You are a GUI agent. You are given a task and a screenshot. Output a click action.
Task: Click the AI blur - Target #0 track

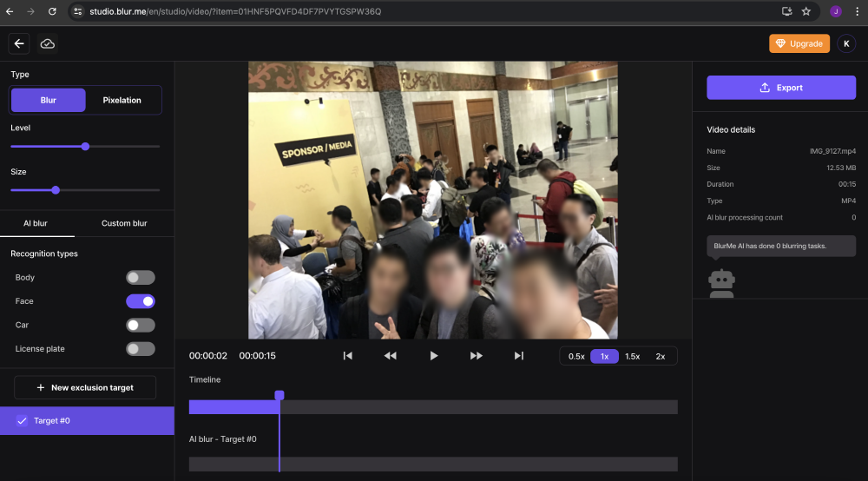click(x=433, y=464)
